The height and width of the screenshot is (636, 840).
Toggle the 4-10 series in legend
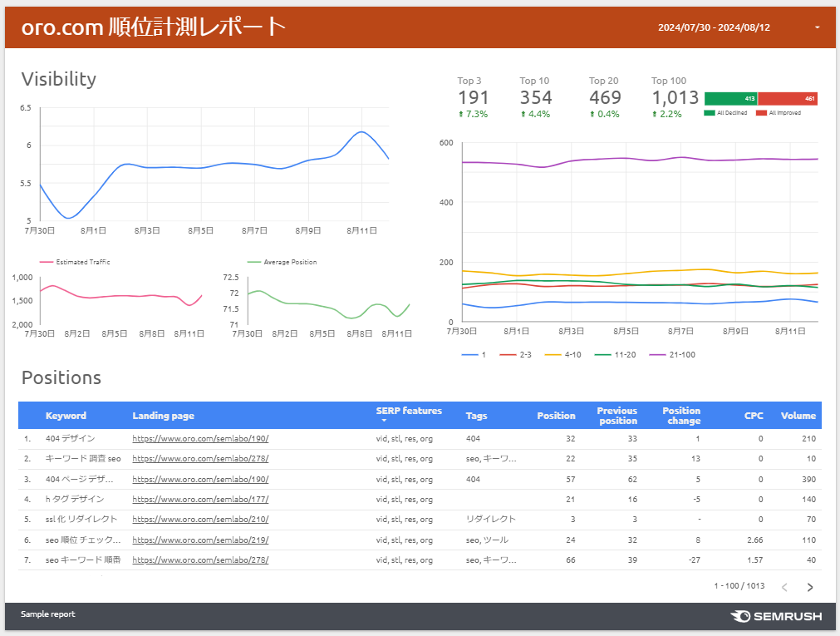562,354
